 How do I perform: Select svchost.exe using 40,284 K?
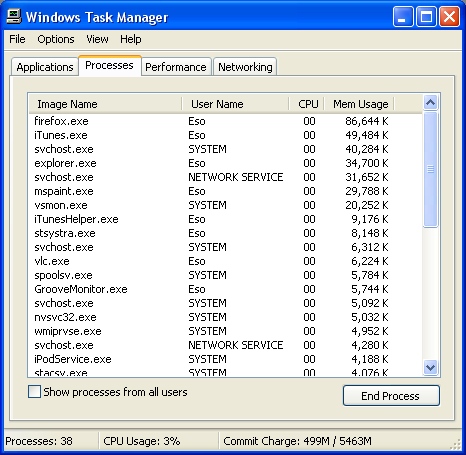tap(225, 149)
